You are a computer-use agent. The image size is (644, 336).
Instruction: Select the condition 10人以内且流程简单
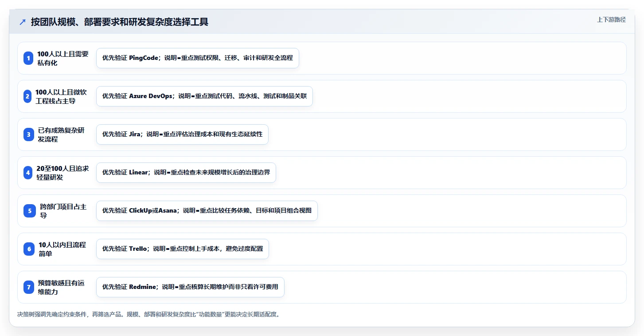[x=62, y=249]
